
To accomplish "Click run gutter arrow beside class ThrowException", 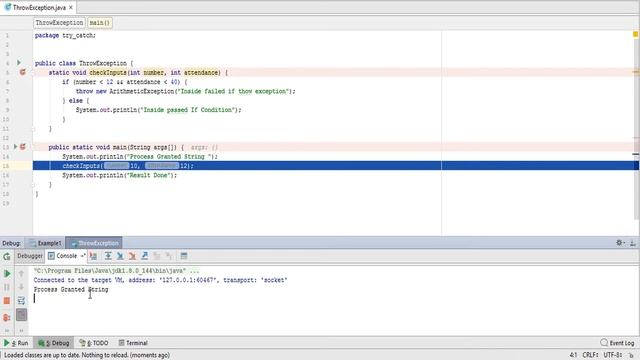I will [x=19, y=63].
